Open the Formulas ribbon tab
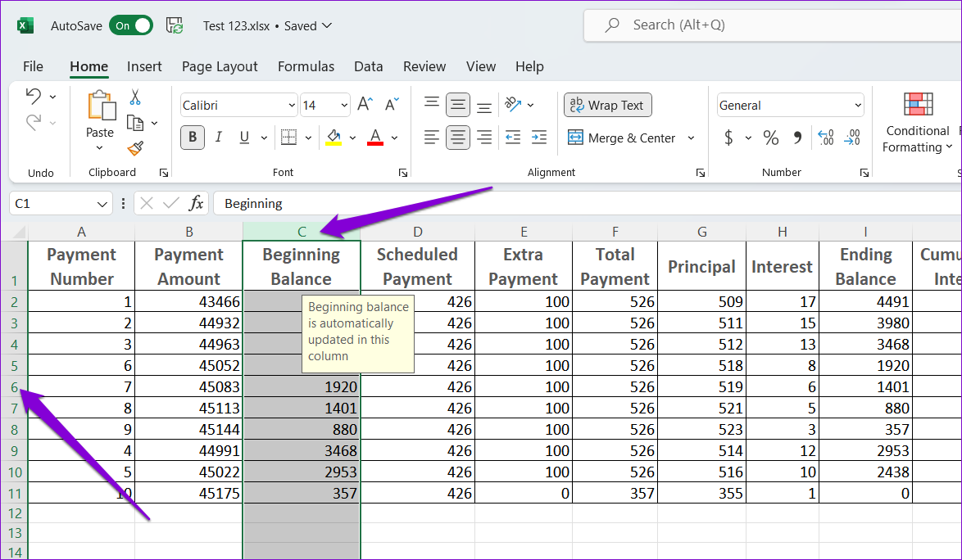This screenshot has width=962, height=560. coord(306,66)
